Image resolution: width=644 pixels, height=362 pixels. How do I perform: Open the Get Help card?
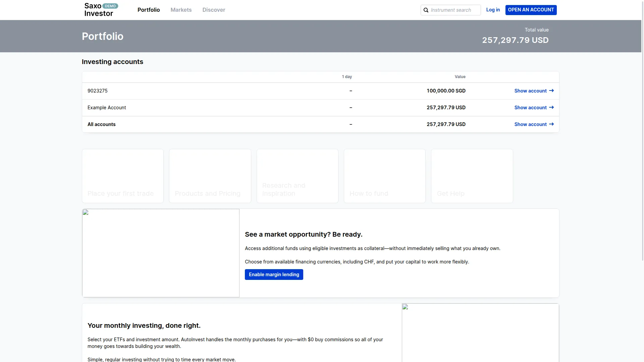(x=472, y=176)
